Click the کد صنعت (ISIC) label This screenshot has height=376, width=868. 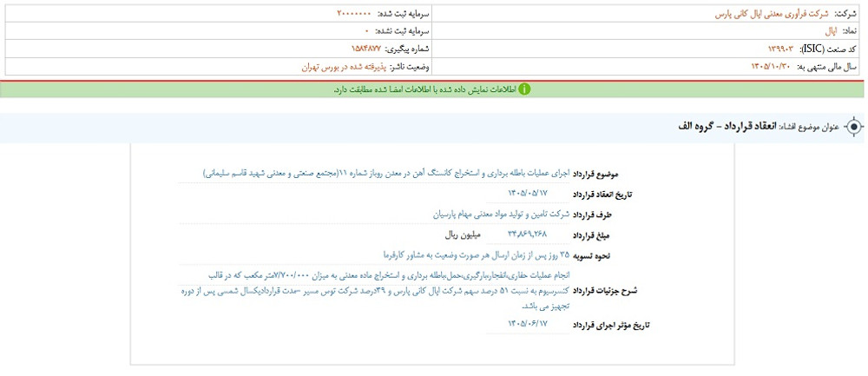coord(827,49)
